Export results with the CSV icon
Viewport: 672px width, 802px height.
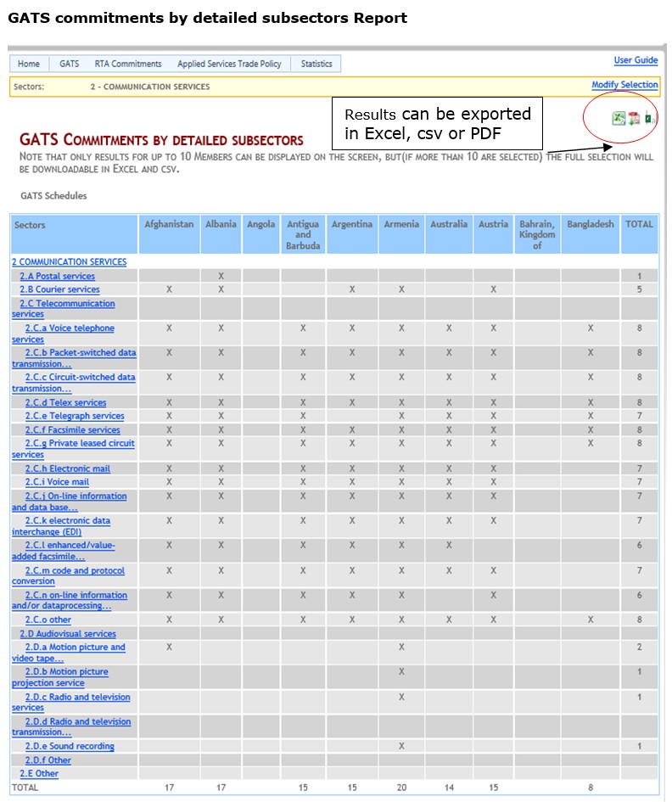649,119
